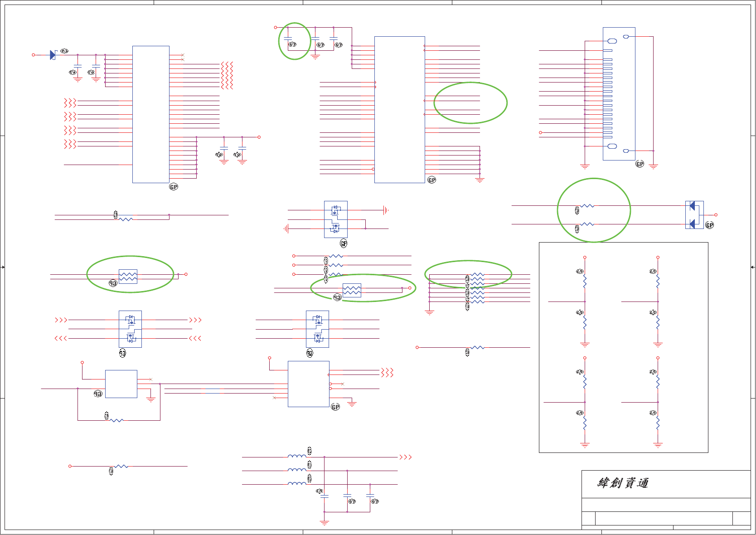Select the tall IC block in the top-center circuit
Image resolution: width=756 pixels, height=535 pixels.
click(399, 110)
